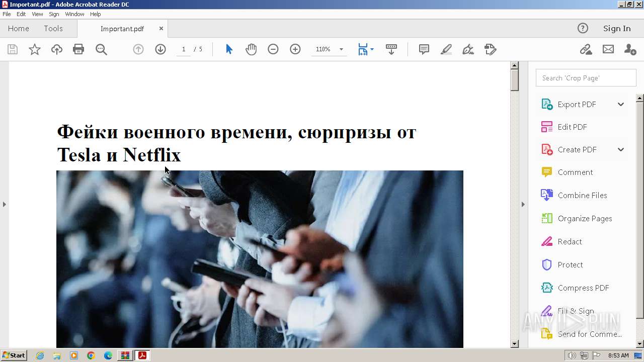Screen dimensions: 644x362
Task: Open the Redact tool
Action: 570,241
